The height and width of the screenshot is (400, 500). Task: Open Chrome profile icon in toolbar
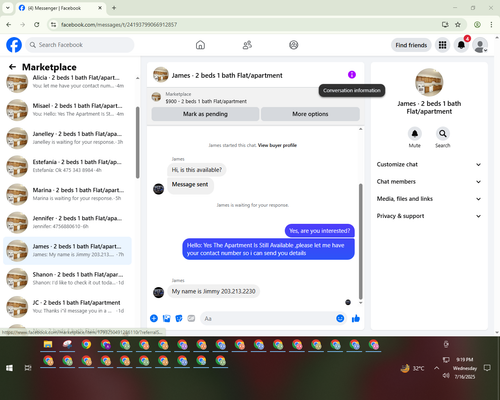[477, 25]
